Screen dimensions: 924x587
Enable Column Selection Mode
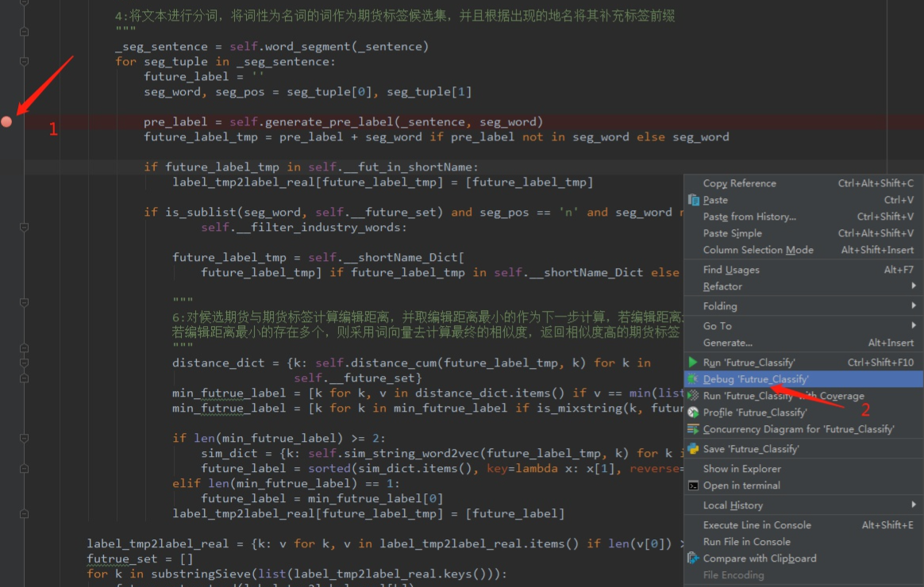[x=758, y=250]
